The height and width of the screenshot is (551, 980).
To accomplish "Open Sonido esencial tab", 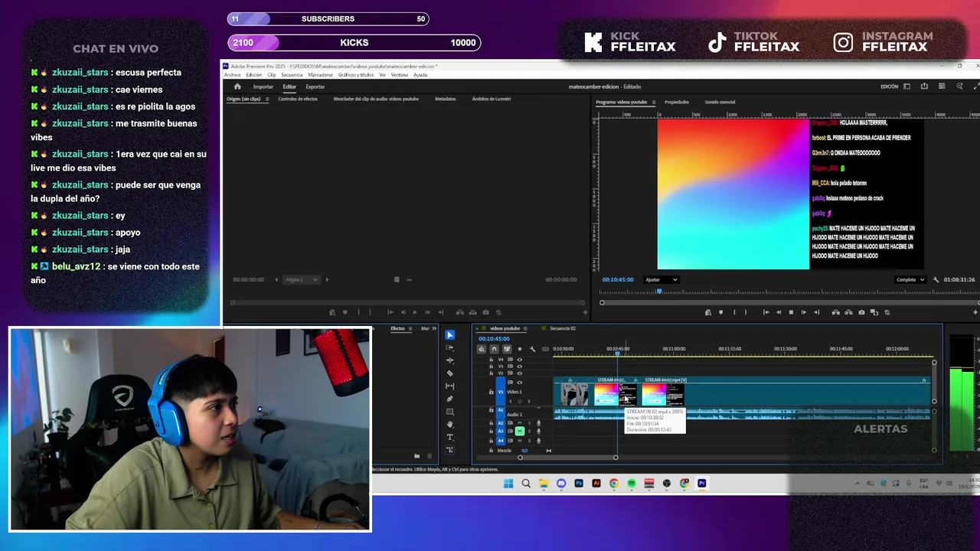I will coord(720,102).
